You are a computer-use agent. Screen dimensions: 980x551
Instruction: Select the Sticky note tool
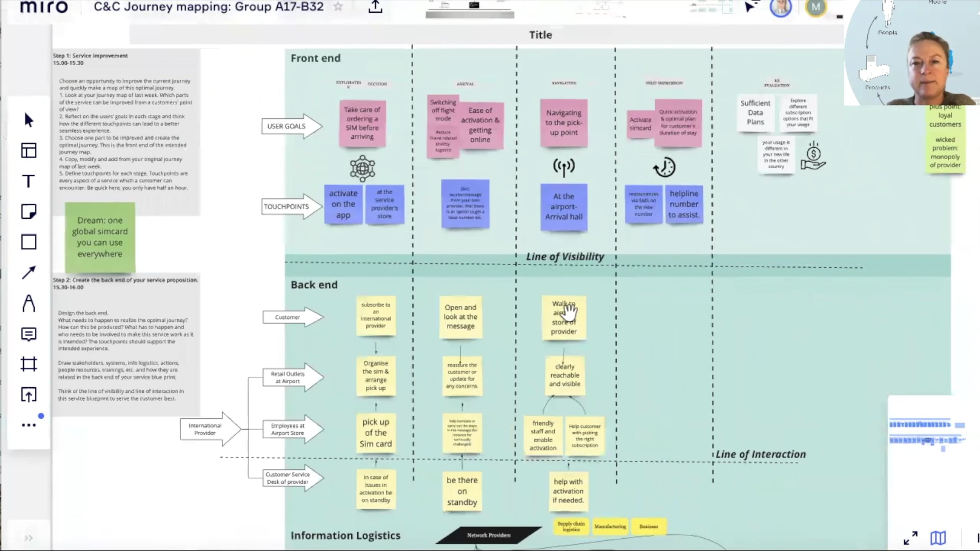pyautogui.click(x=29, y=211)
